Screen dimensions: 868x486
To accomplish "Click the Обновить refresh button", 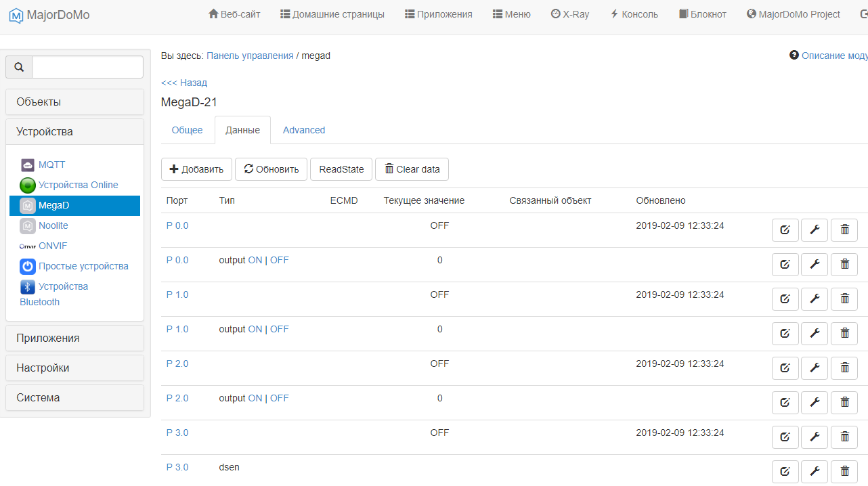I will click(272, 169).
